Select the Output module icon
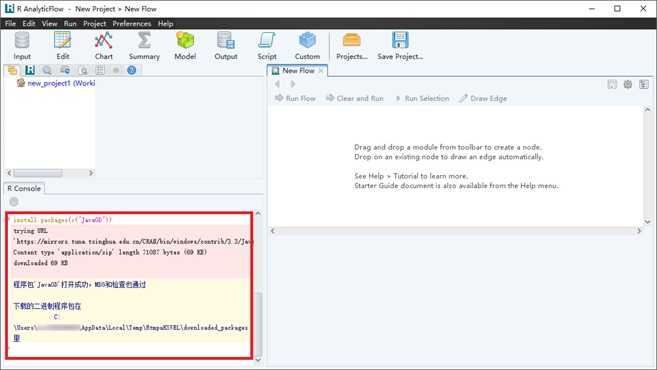The height and width of the screenshot is (370, 657). point(225,41)
